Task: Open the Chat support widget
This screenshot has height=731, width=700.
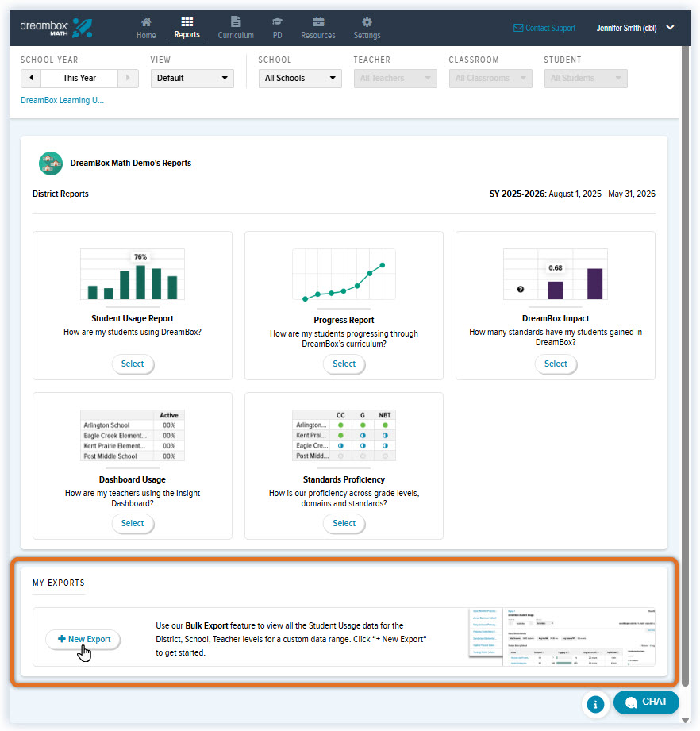Action: [x=646, y=702]
